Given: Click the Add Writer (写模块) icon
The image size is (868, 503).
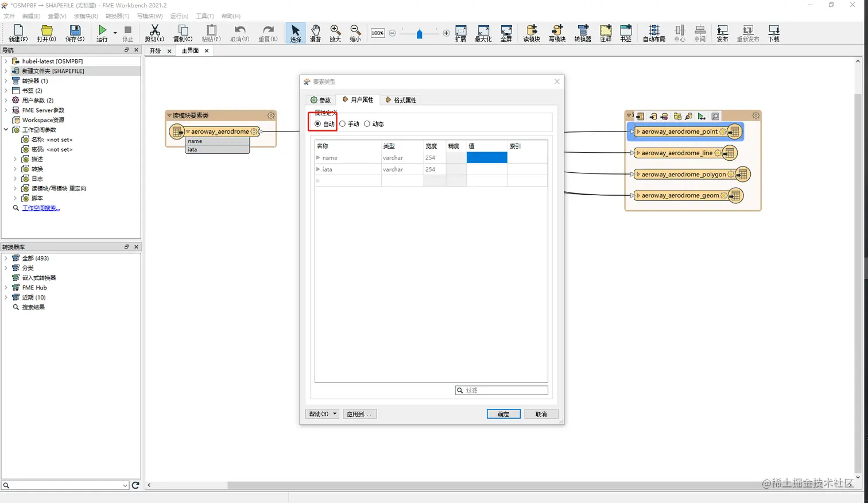Looking at the screenshot, I should (557, 33).
